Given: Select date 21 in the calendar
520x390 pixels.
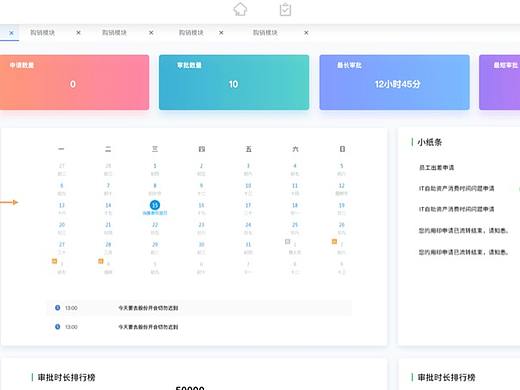Looking at the screenshot, I should click(x=108, y=225).
